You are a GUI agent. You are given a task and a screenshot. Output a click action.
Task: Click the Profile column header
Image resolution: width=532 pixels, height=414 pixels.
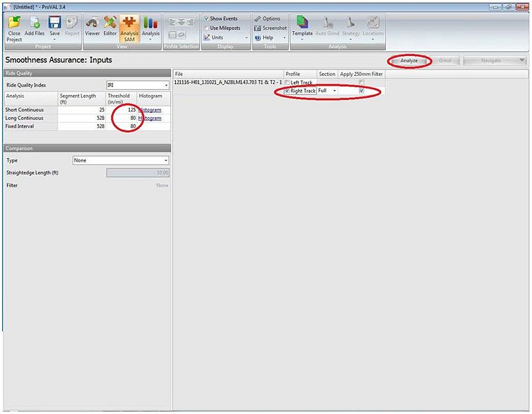click(x=300, y=74)
